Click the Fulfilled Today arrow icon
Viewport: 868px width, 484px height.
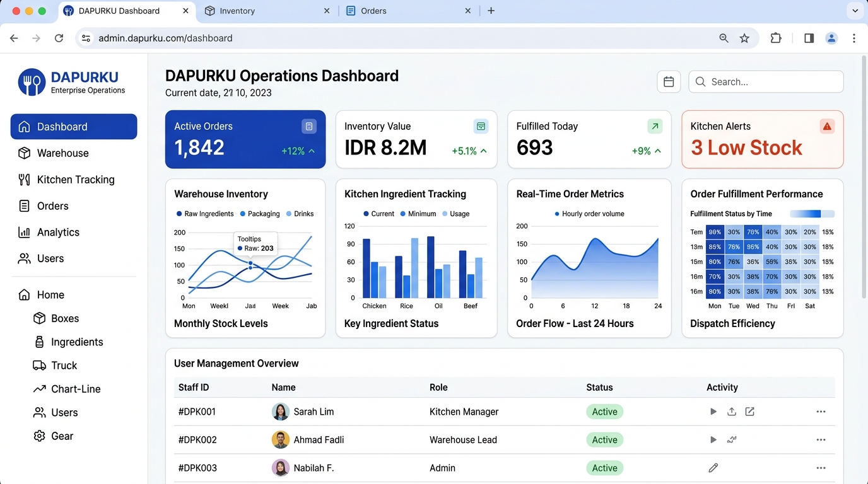tap(655, 127)
